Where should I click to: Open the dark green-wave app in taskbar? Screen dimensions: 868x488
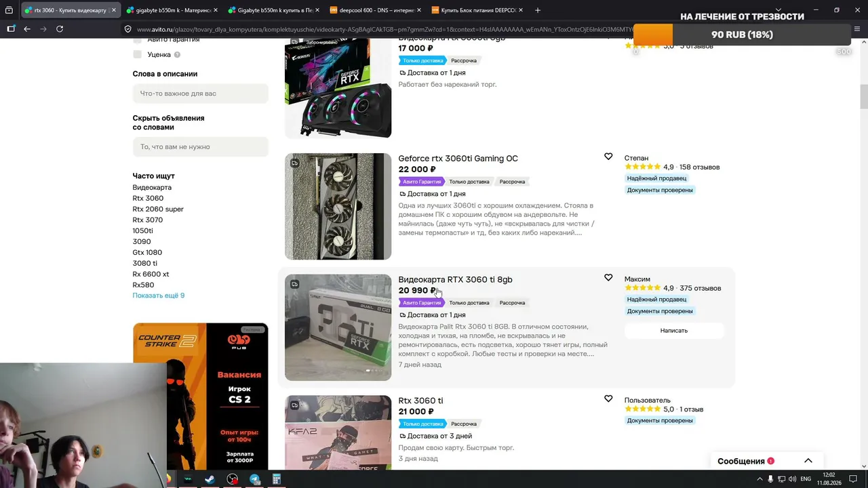[x=187, y=479]
